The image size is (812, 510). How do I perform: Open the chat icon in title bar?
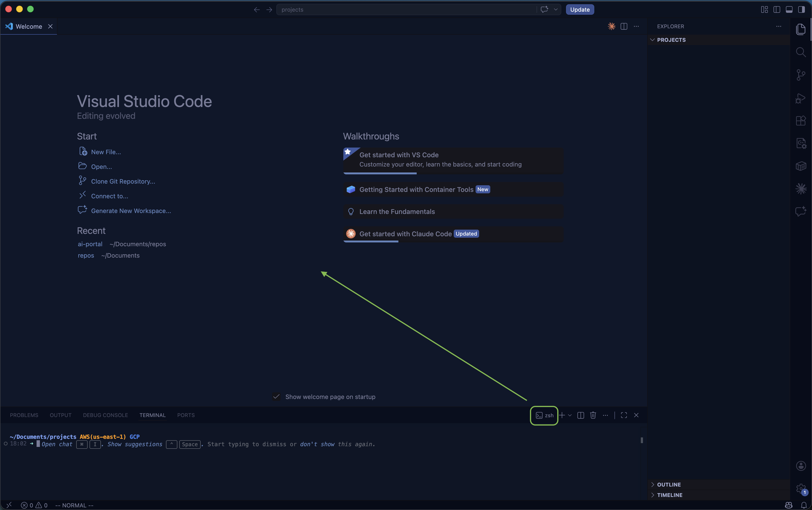[x=544, y=9]
